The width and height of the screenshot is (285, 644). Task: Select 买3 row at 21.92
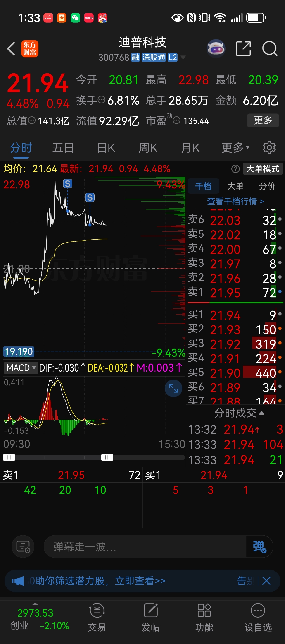tap(235, 344)
